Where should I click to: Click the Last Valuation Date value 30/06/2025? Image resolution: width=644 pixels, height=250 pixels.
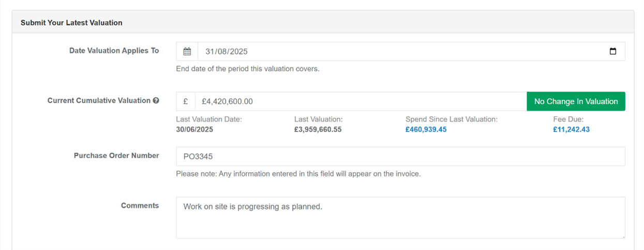tap(194, 129)
